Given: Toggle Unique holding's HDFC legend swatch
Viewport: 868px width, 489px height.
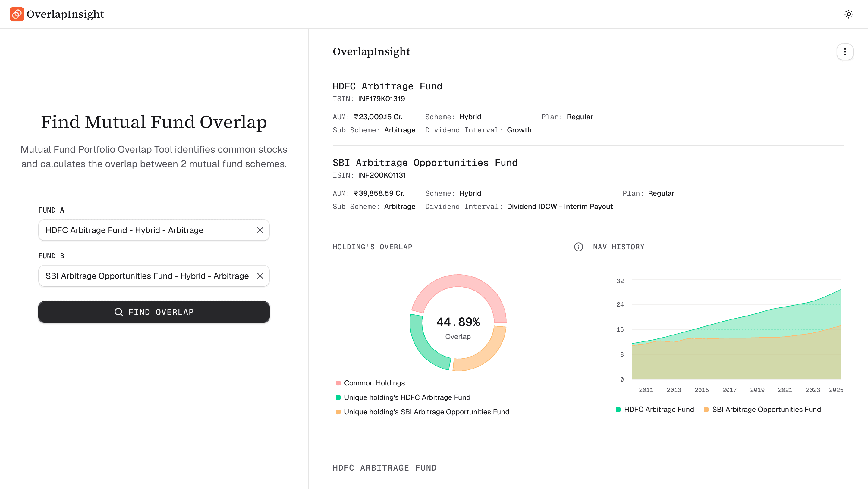Looking at the screenshot, I should (338, 397).
